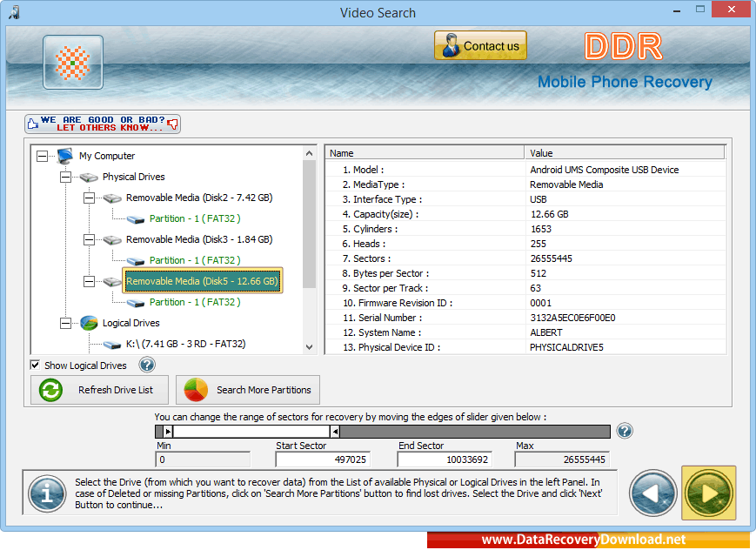756x550 pixels.
Task: Click the 'PHYSICALDRIVE5' value cell
Action: tap(566, 347)
